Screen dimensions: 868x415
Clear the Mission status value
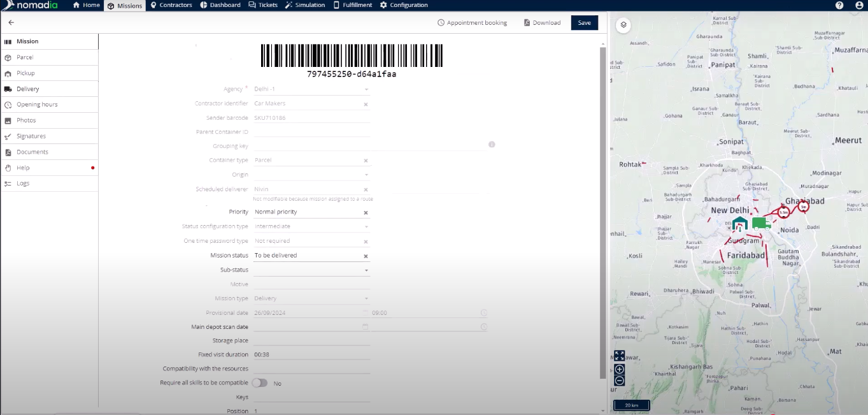coord(366,256)
